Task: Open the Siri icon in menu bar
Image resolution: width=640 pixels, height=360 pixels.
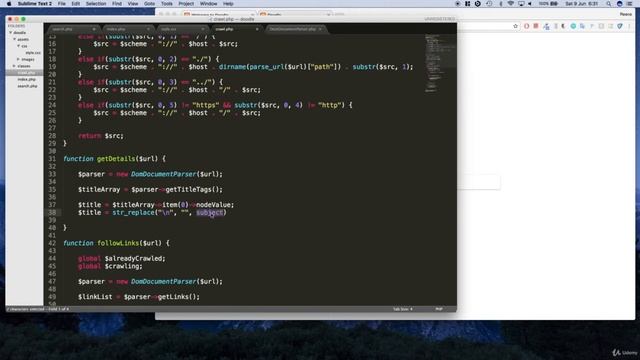Action: click(x=619, y=4)
